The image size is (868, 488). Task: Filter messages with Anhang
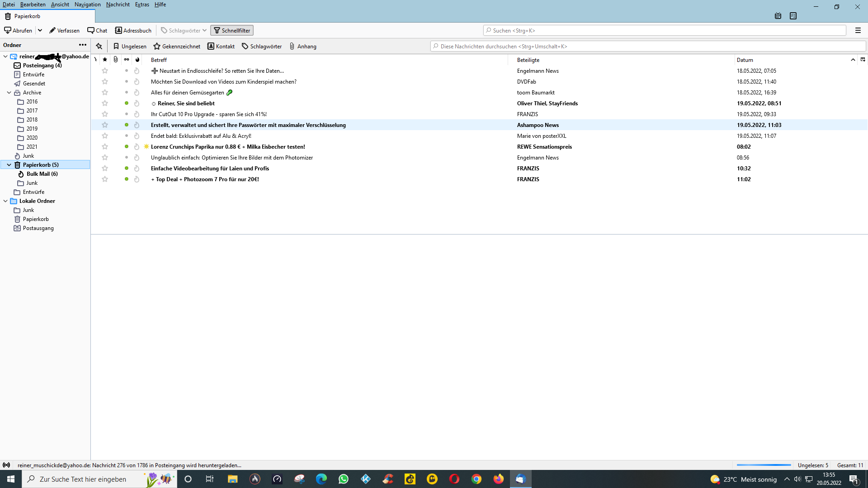(303, 46)
